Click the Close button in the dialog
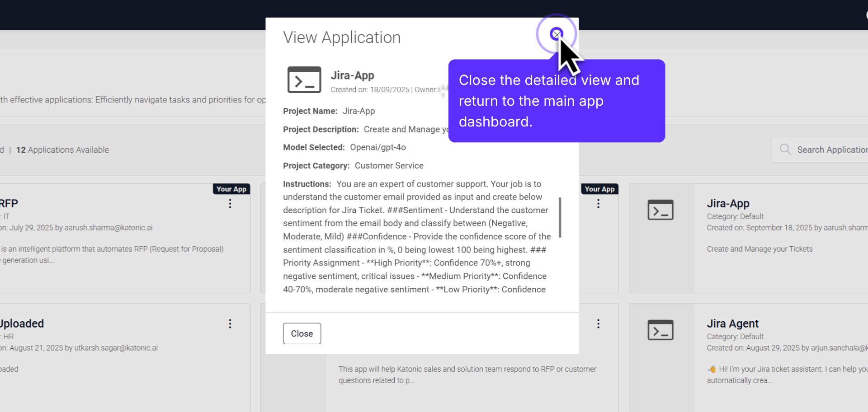The image size is (868, 412). (x=302, y=333)
